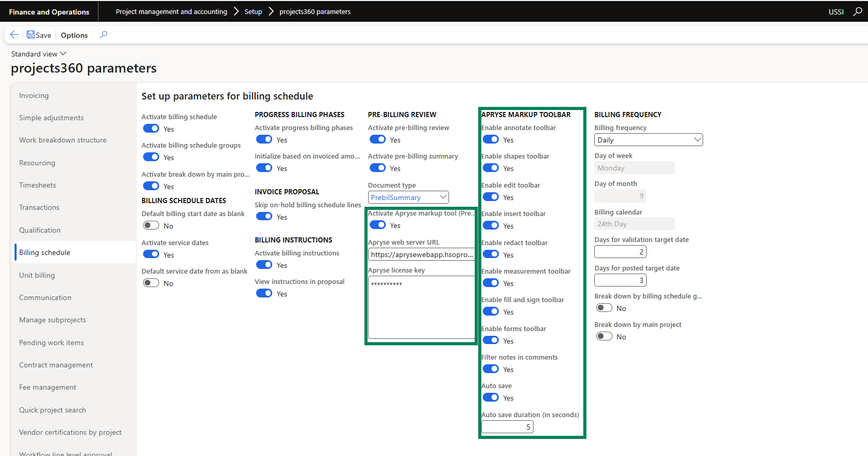Go to Project management and accounting breadcrumb

click(171, 11)
